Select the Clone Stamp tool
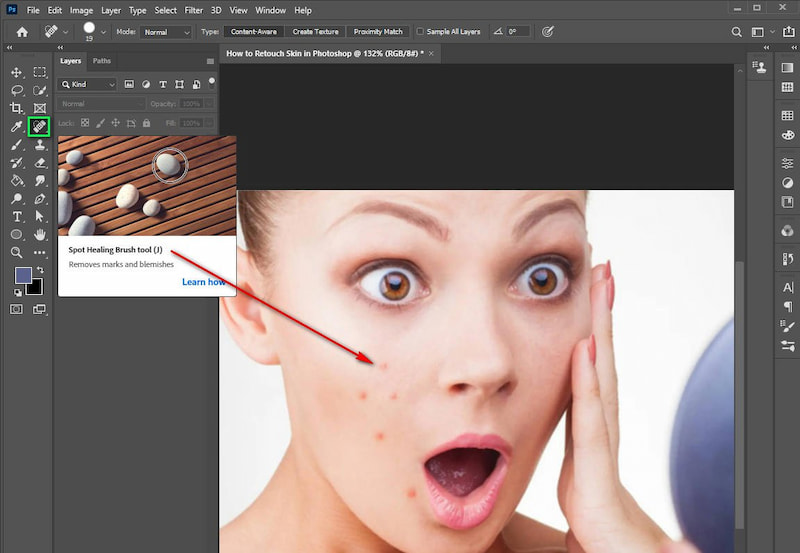800x553 pixels. [39, 145]
